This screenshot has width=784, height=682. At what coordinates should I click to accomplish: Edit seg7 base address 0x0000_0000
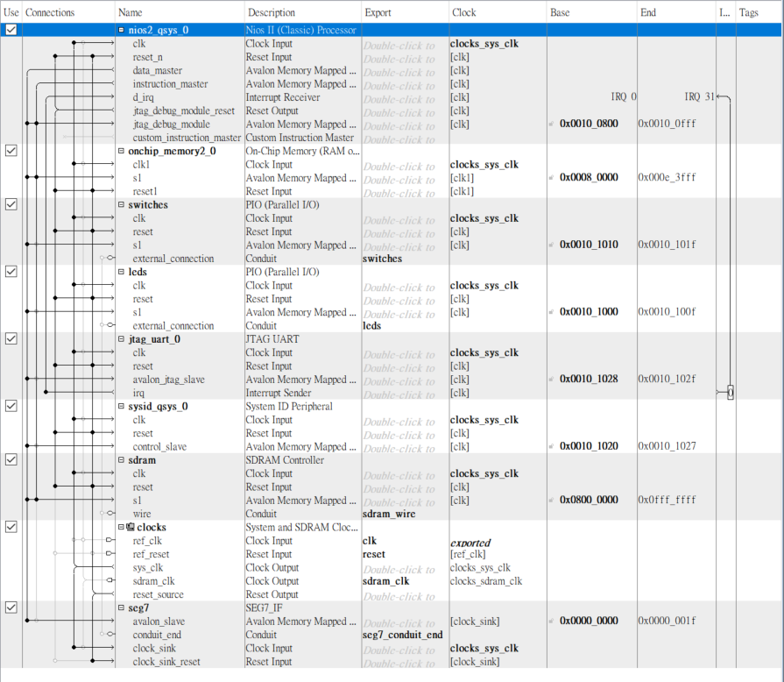pos(589,621)
